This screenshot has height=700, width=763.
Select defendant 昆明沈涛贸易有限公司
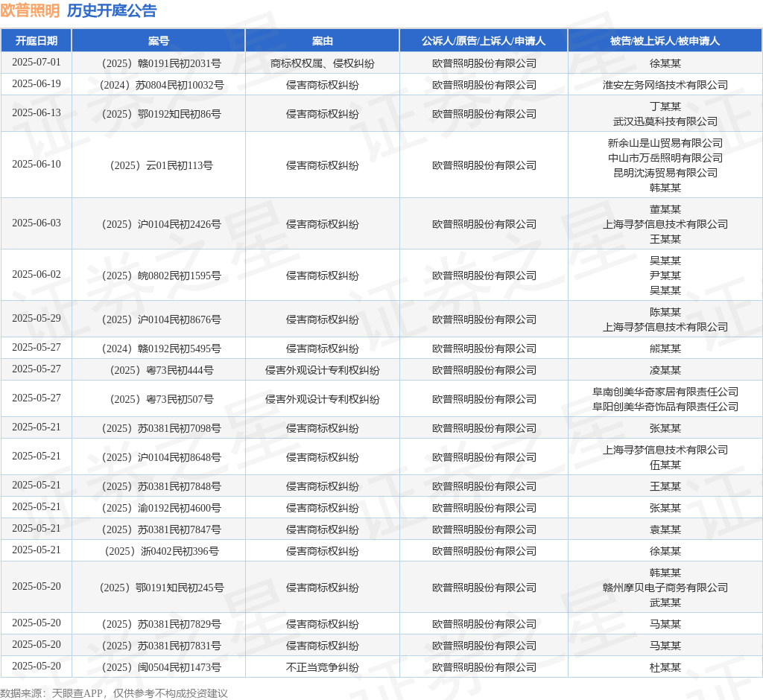point(665,173)
